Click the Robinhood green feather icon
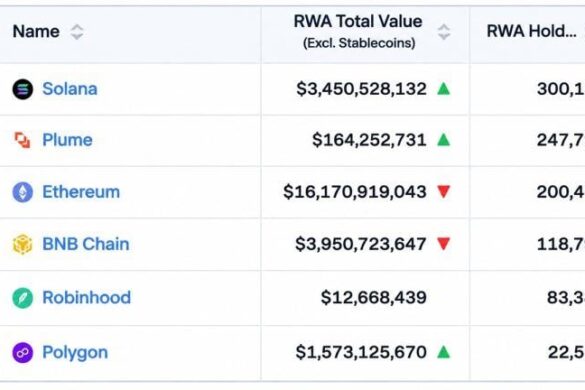Viewport: 585px width, 390px height. pyautogui.click(x=23, y=298)
